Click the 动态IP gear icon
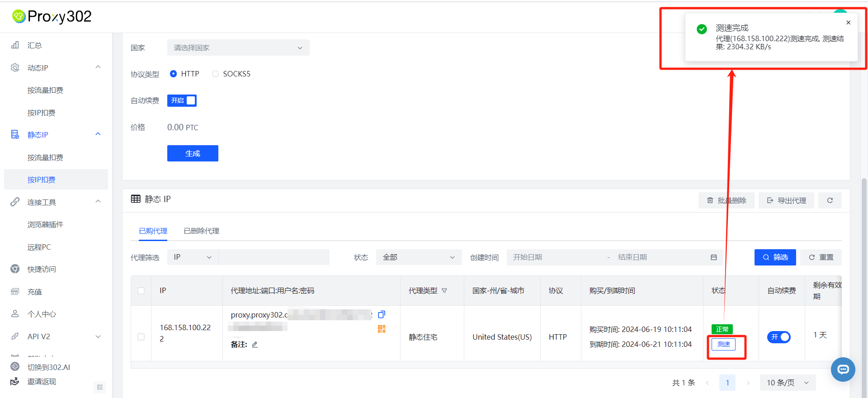The width and height of the screenshot is (868, 398). click(15, 67)
